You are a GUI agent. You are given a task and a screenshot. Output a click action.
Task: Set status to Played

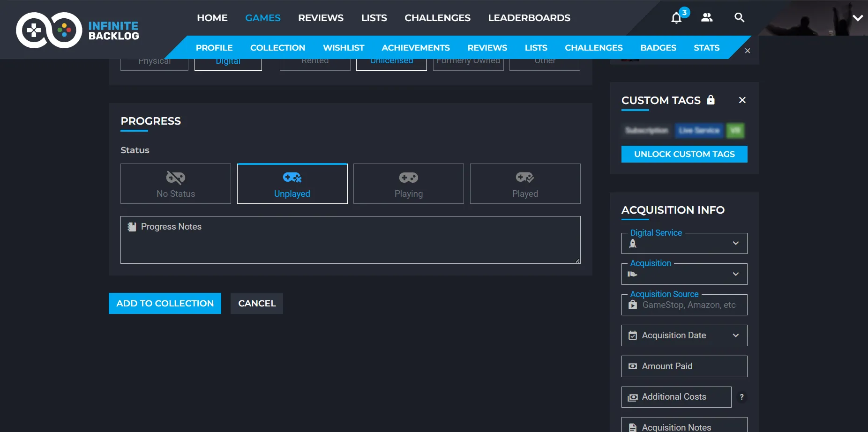coord(525,184)
